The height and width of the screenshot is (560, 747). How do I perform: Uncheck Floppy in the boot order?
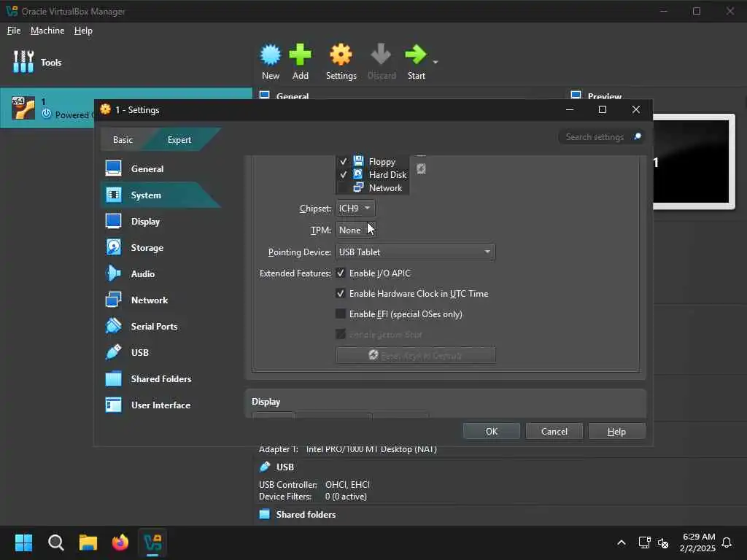343,161
